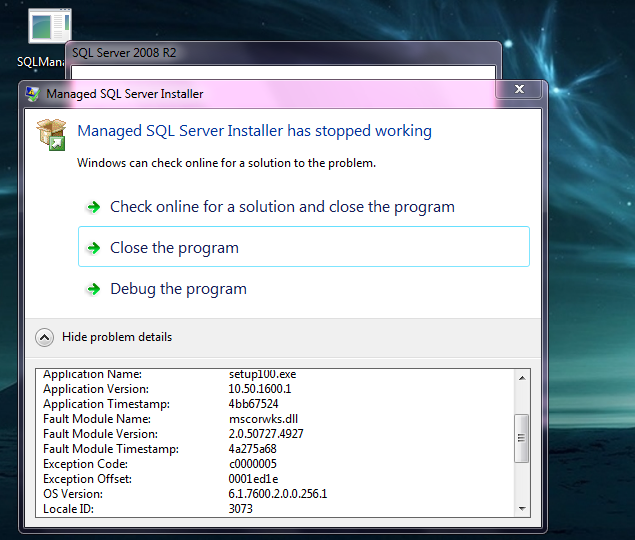This screenshot has width=635, height=540.
Task: Click the Locale ID label
Action: [68, 509]
